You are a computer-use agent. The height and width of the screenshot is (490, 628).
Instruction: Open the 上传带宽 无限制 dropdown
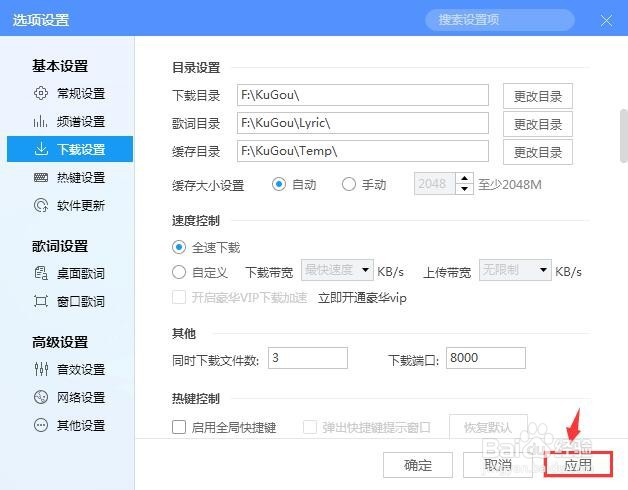click(515, 270)
